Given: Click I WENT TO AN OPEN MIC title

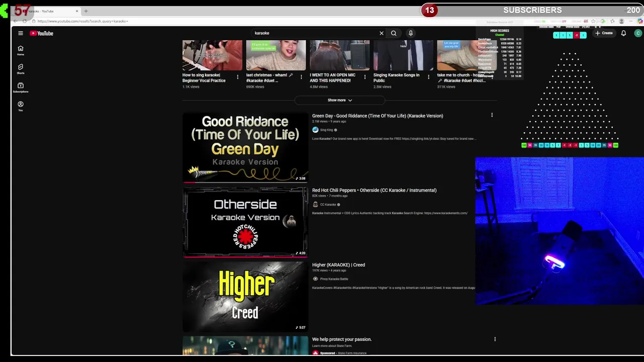Looking at the screenshot, I should [333, 78].
